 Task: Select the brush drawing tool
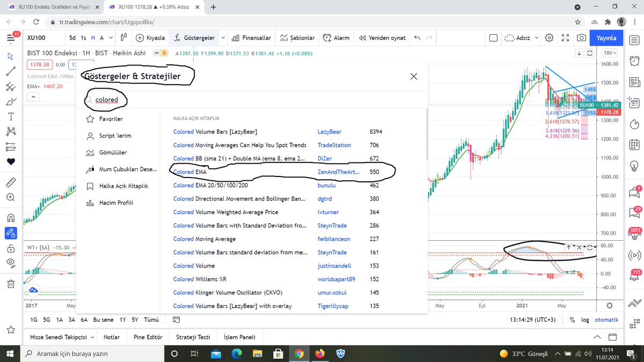[x=11, y=101]
